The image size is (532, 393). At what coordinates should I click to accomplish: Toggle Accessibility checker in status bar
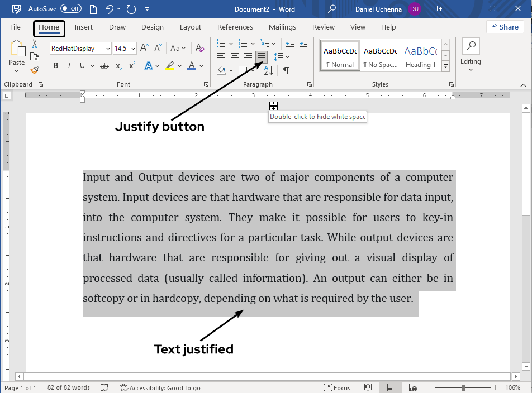point(160,387)
